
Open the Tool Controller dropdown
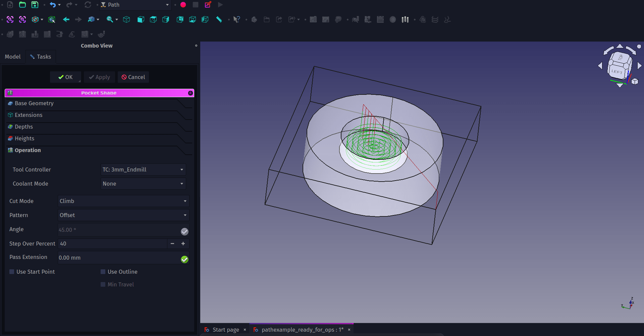click(143, 170)
